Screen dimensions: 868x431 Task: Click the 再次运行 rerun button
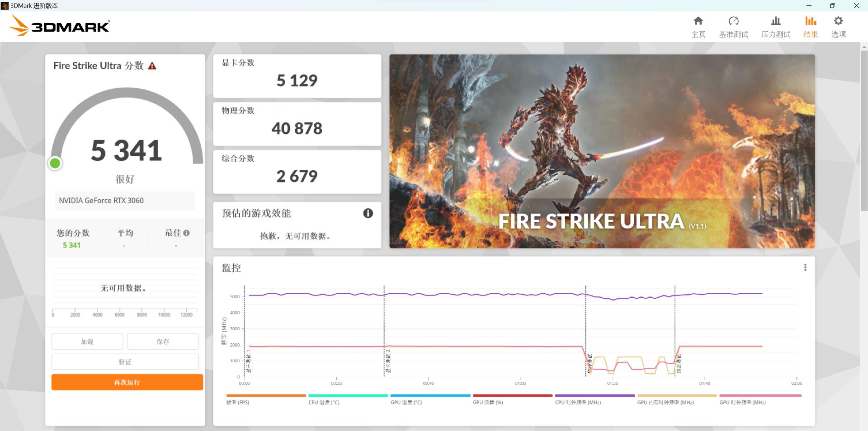tap(127, 382)
